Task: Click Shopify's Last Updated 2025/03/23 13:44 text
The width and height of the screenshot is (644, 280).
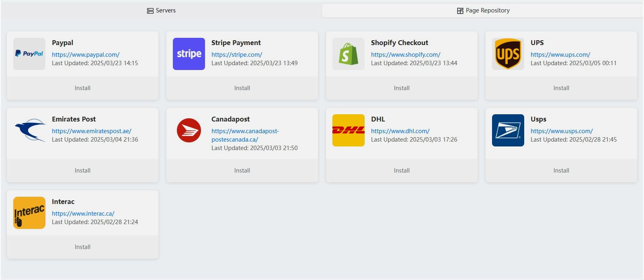Action: (414, 63)
